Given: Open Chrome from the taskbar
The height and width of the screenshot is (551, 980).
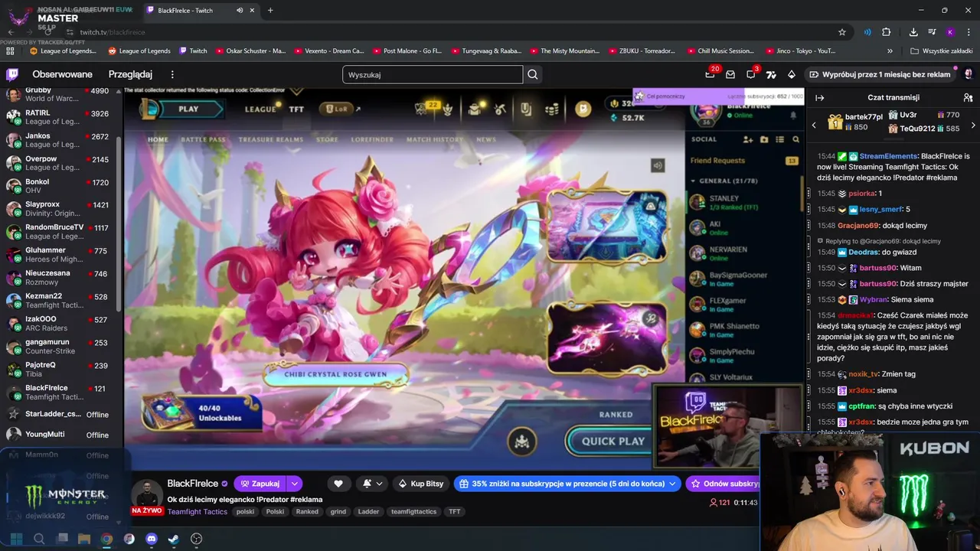Looking at the screenshot, I should 107,539.
